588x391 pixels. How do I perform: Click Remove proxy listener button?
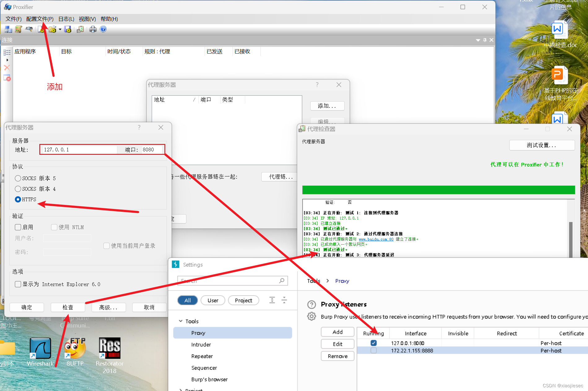pos(338,356)
